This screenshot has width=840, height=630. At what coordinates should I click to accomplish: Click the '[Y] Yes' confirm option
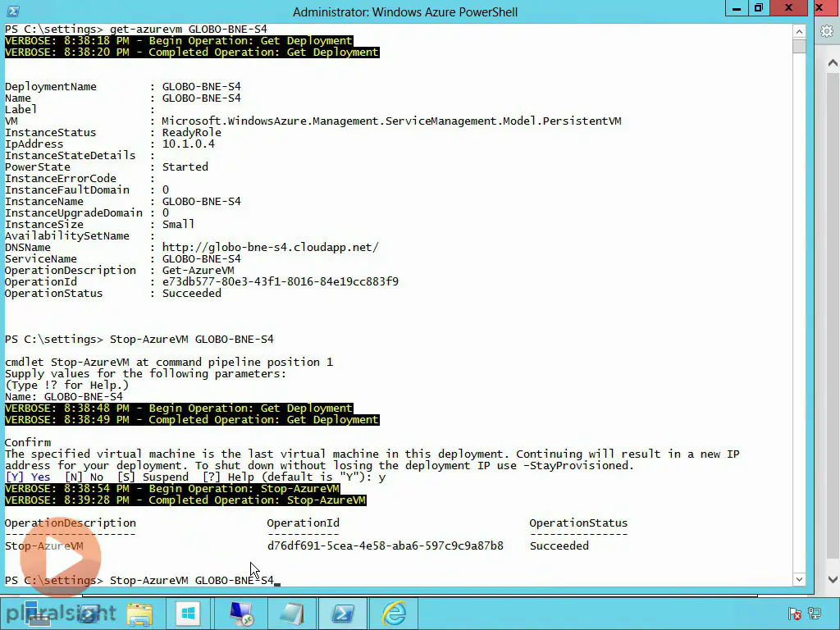click(x=27, y=477)
